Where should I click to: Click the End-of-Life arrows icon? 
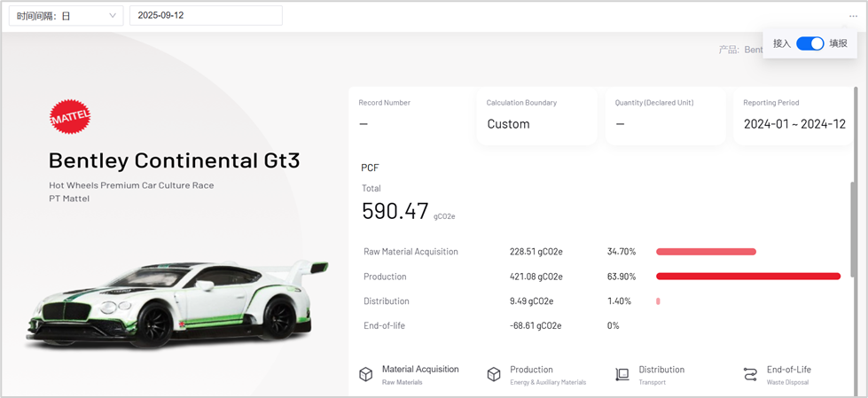pos(750,375)
